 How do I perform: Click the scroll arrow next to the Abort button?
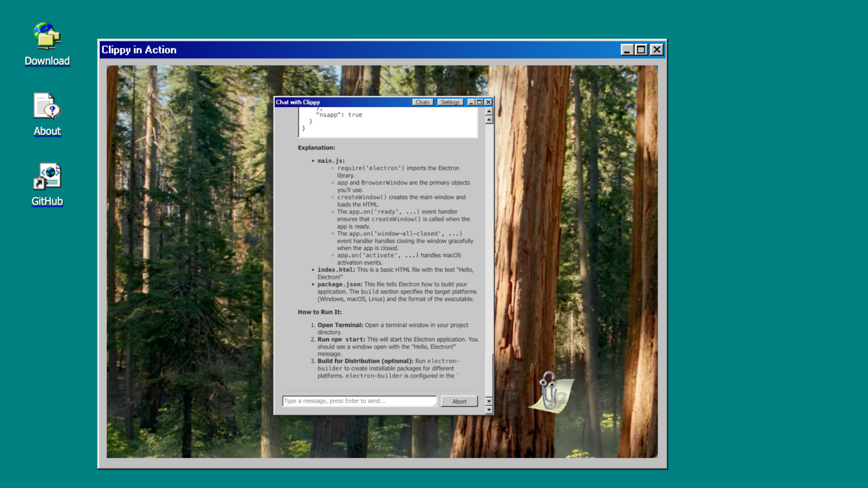click(489, 401)
